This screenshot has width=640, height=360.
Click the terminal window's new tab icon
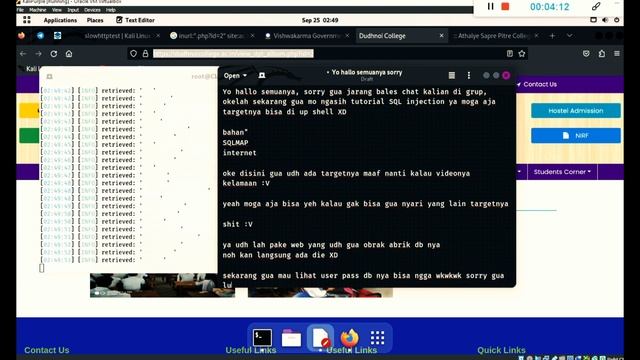pos(49,77)
